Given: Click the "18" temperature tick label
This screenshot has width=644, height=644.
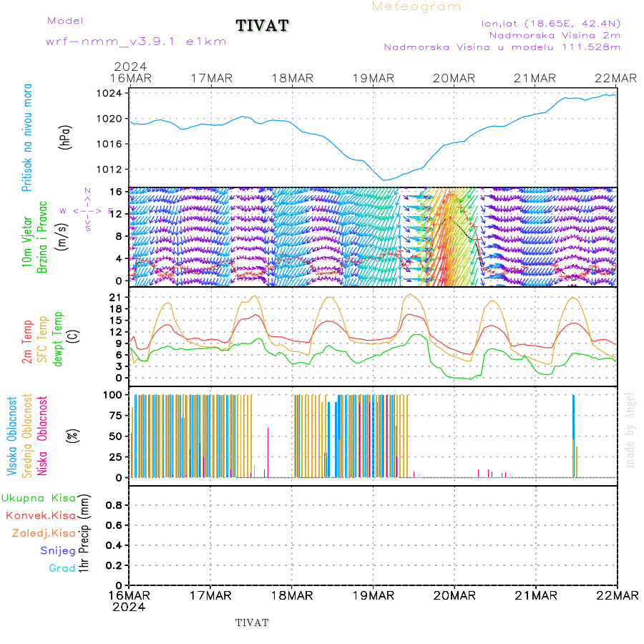Looking at the screenshot, I should click(x=116, y=309).
